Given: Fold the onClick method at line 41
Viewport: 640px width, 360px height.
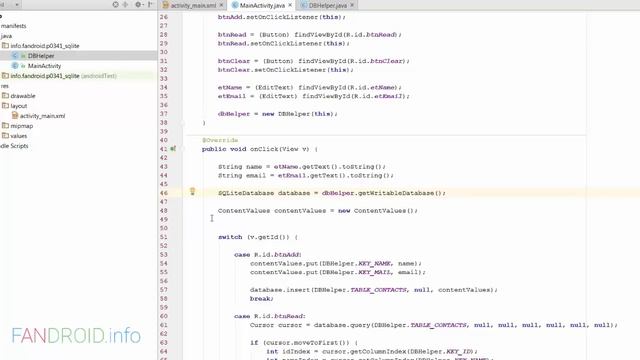Looking at the screenshot, I should (x=183, y=149).
